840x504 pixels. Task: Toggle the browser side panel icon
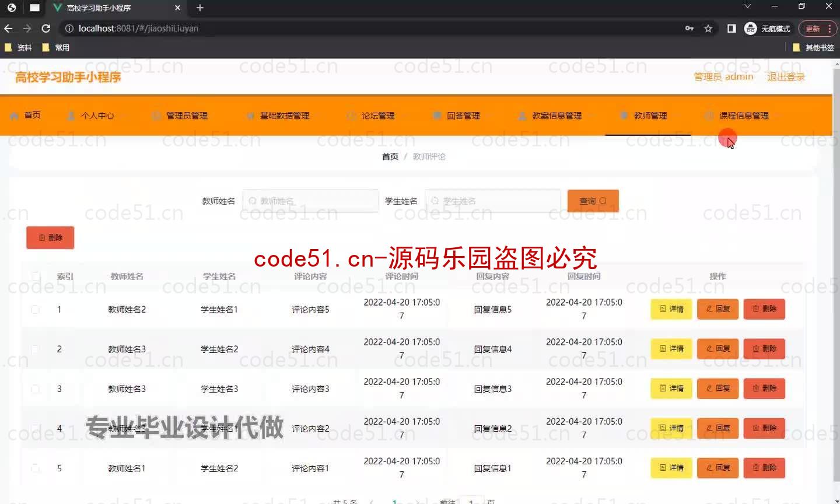(731, 28)
